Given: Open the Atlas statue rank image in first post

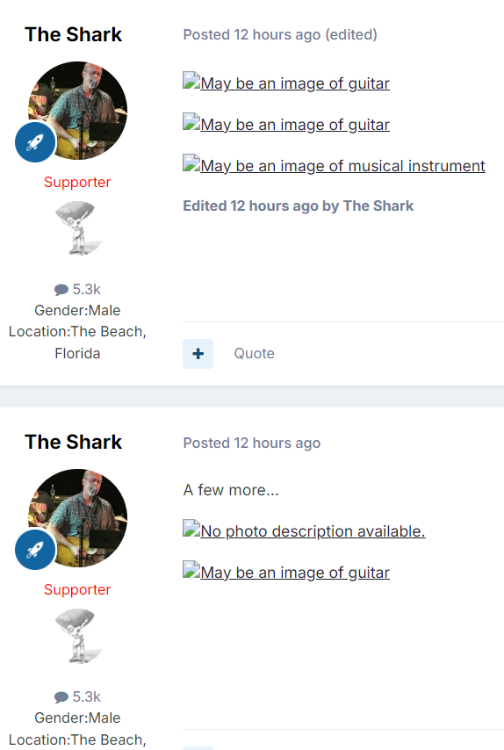Looking at the screenshot, I should click(x=77, y=228).
